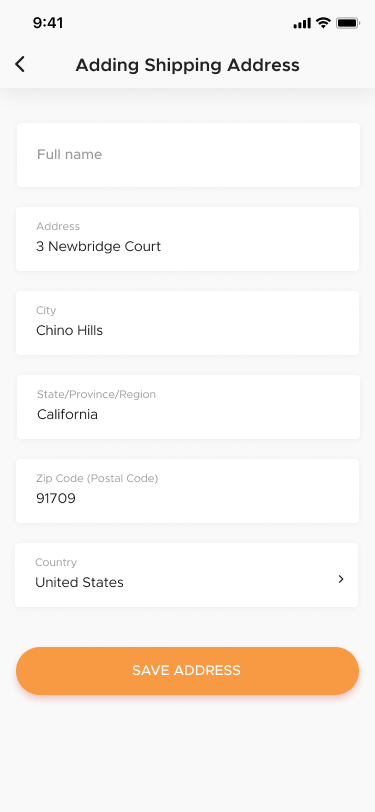Tap the SAVE ADDRESS button

[188, 671]
